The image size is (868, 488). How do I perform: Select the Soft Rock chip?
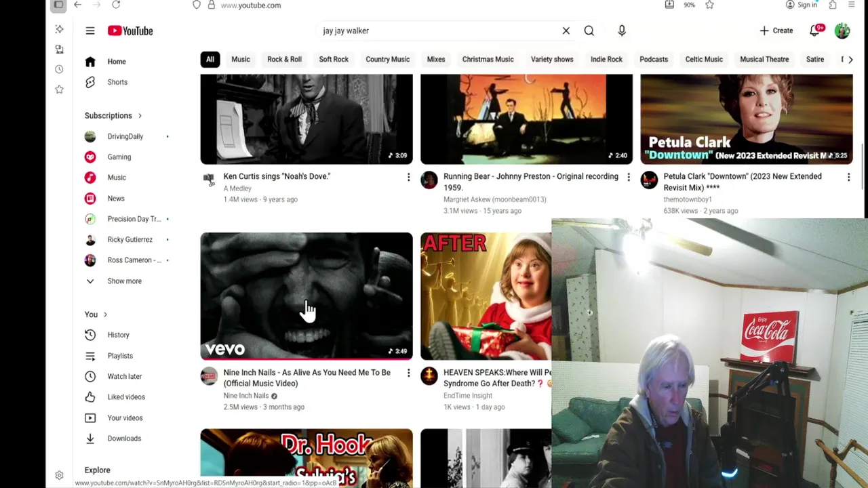point(334,60)
